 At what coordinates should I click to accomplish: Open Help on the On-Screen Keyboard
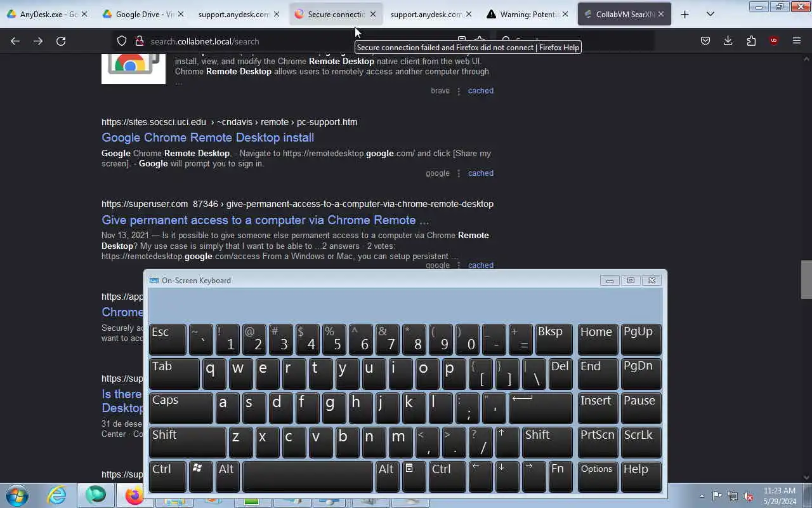coord(641,476)
